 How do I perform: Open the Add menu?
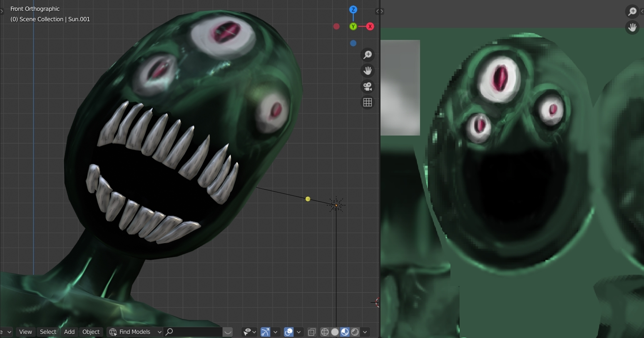tap(69, 332)
